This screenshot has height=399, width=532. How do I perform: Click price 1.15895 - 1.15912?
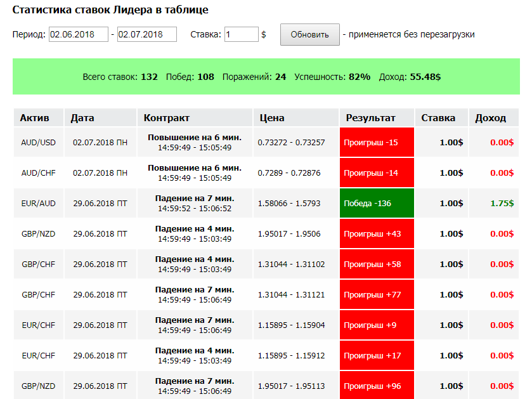tap(291, 356)
